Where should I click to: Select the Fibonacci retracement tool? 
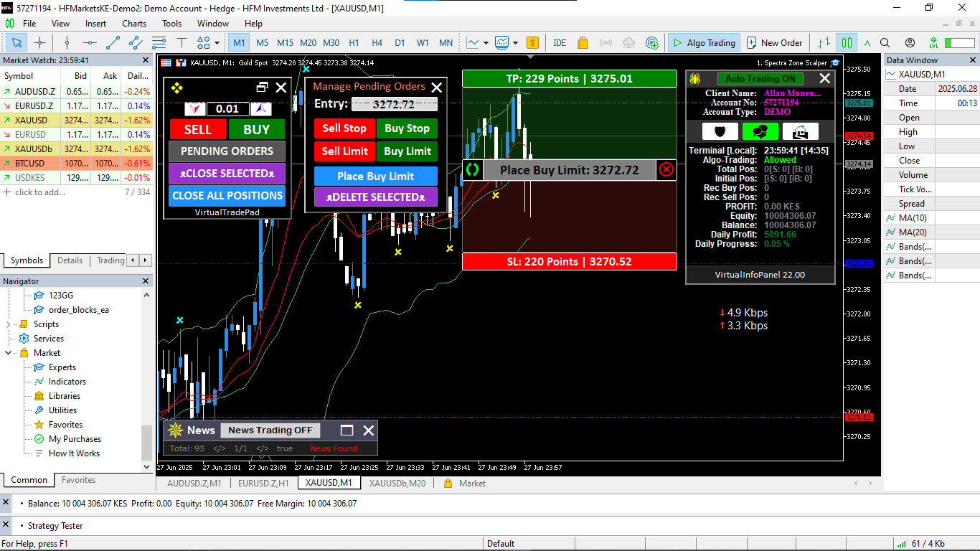coord(159,42)
